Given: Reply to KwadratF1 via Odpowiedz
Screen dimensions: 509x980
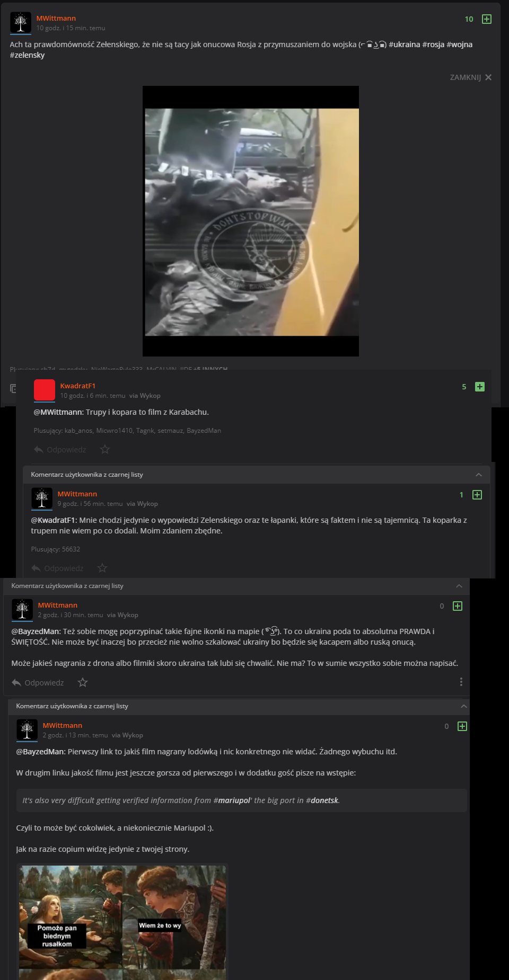Looking at the screenshot, I should click(x=60, y=449).
